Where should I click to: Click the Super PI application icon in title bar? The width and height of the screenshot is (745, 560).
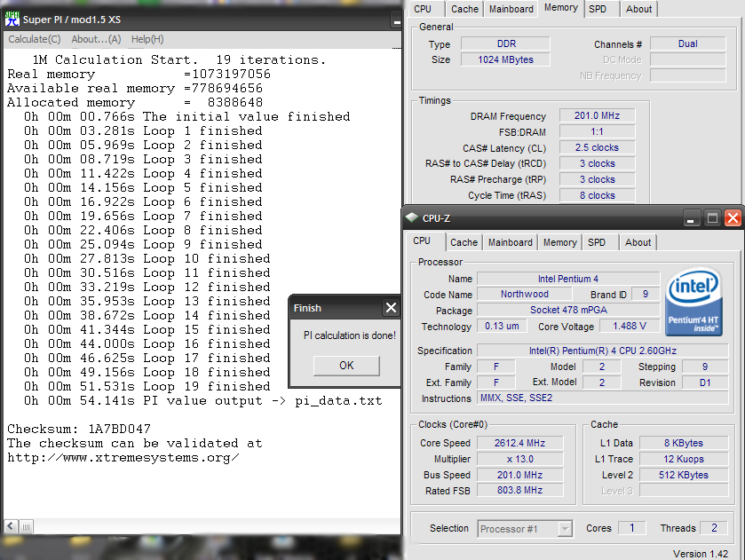click(12, 20)
